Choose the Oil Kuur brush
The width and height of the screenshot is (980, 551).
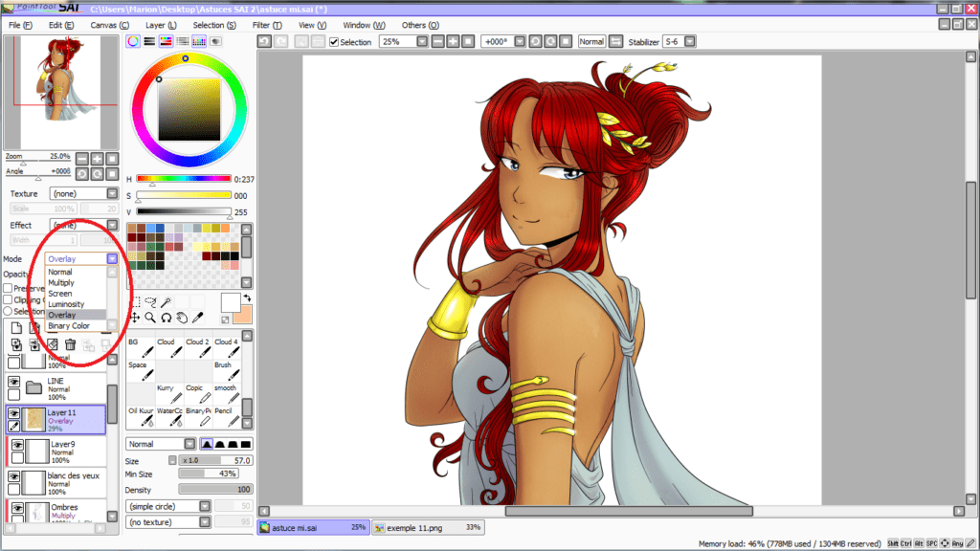[x=141, y=417]
